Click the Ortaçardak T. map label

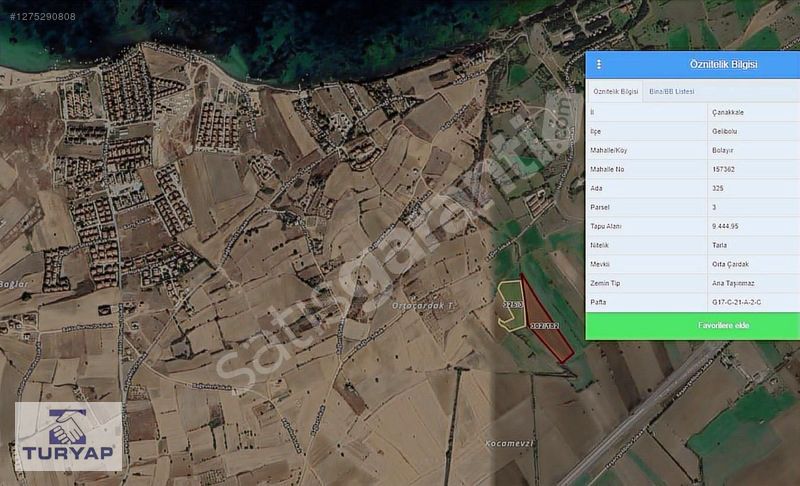click(423, 304)
